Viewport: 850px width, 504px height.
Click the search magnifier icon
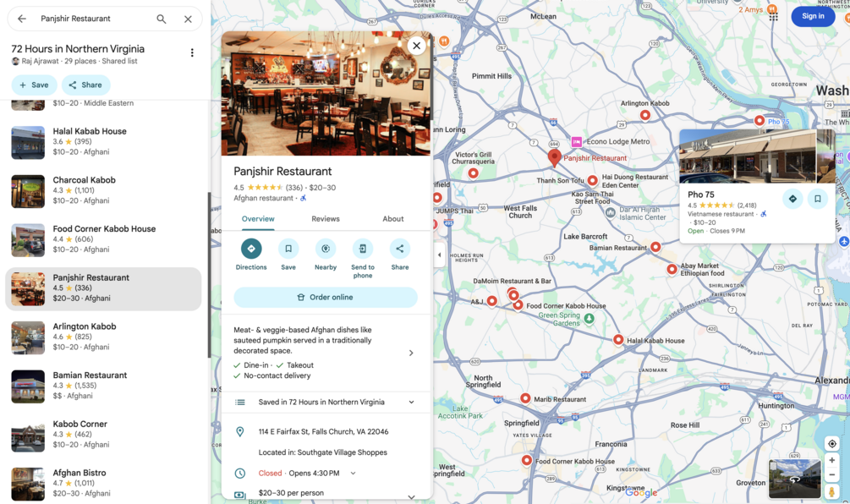click(x=162, y=19)
